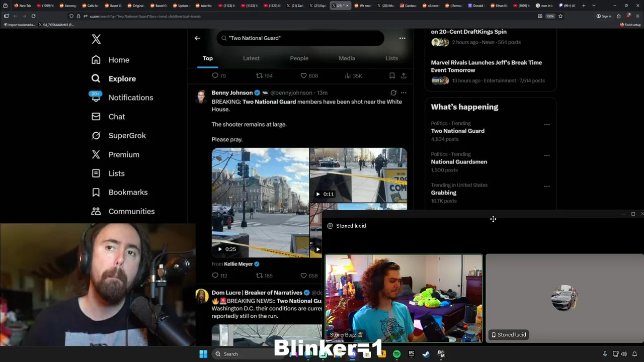This screenshot has width=644, height=362.
Task: Reload the page in browser toolbar
Action: tap(33, 16)
